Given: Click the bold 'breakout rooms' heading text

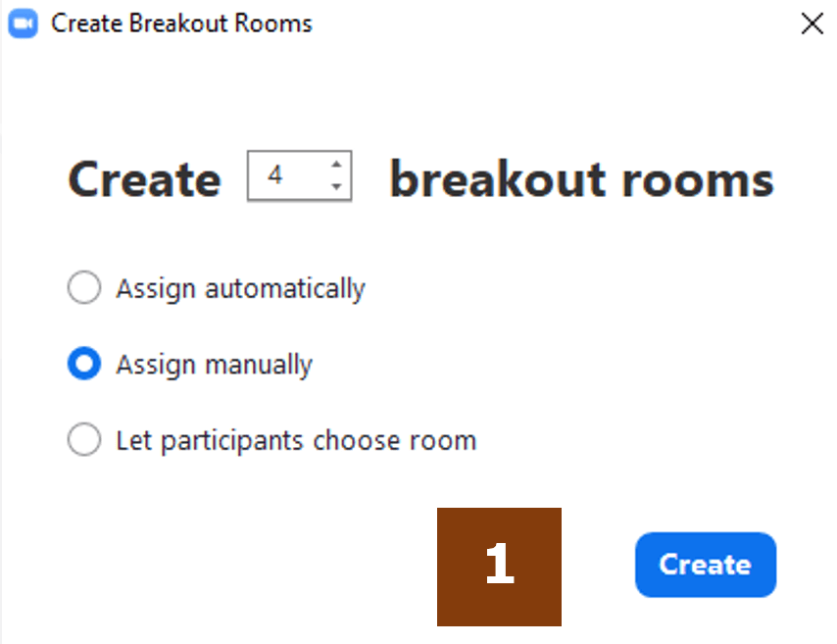Looking at the screenshot, I should [x=582, y=180].
